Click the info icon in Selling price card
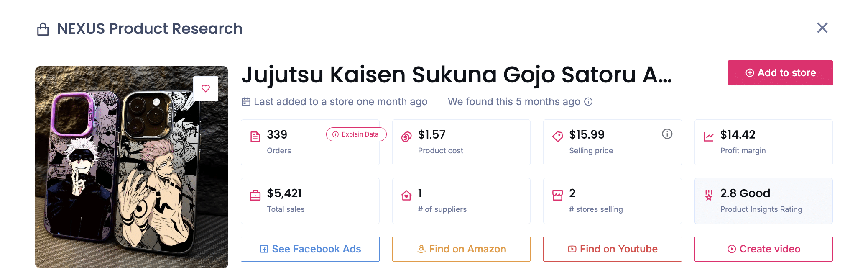 (667, 134)
